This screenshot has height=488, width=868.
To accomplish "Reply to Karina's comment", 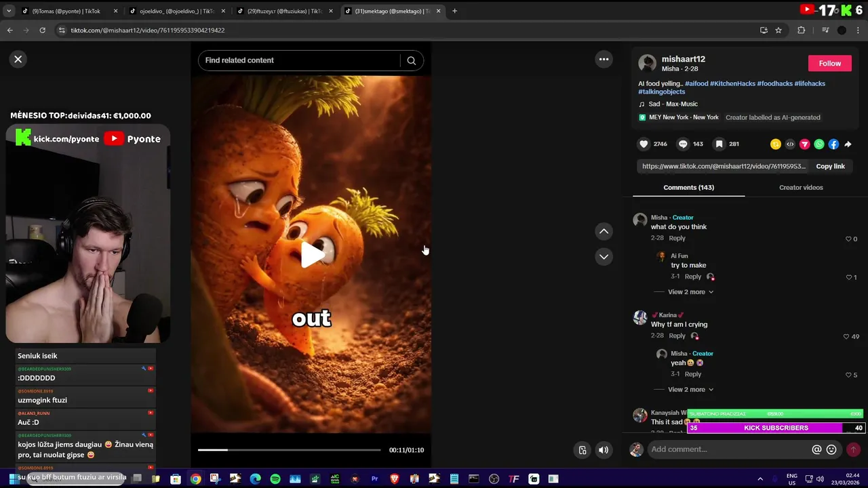I will click(x=677, y=335).
